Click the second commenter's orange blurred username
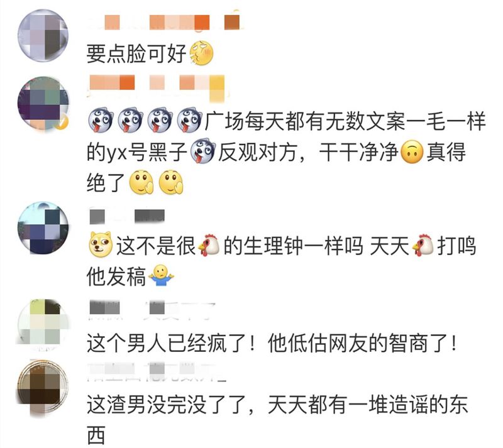Viewport: 503px width, 448px height. click(x=156, y=85)
